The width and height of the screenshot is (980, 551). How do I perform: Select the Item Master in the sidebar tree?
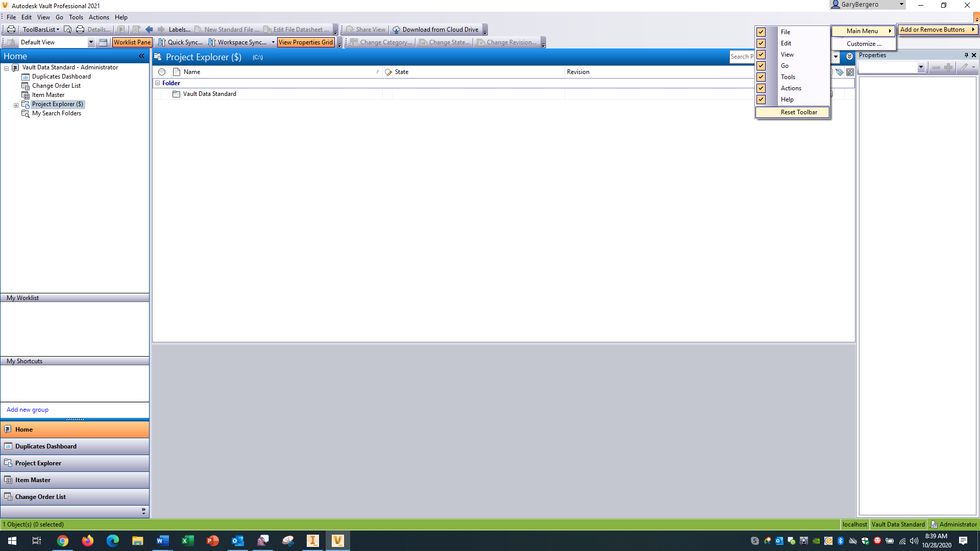tap(47, 94)
